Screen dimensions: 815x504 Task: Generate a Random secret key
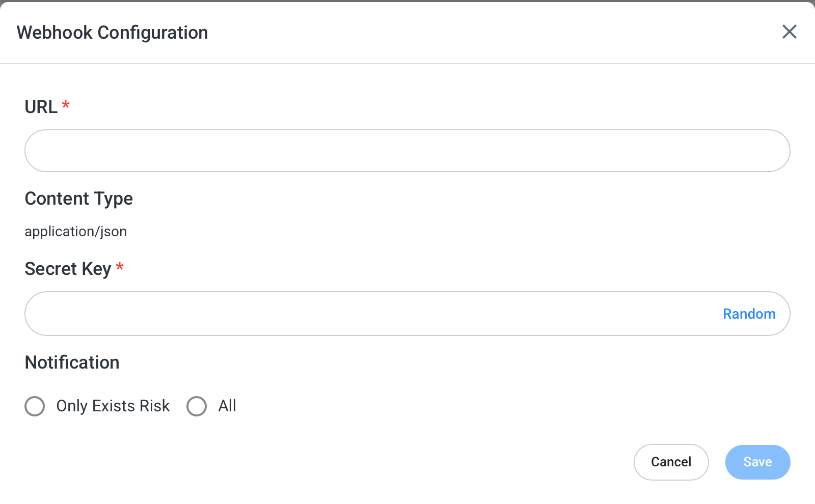point(749,314)
